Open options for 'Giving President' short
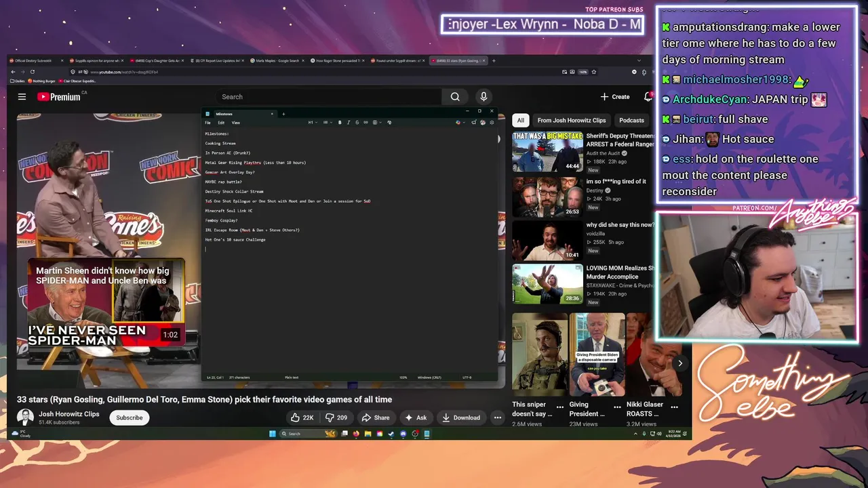The height and width of the screenshot is (488, 868). [x=617, y=407]
